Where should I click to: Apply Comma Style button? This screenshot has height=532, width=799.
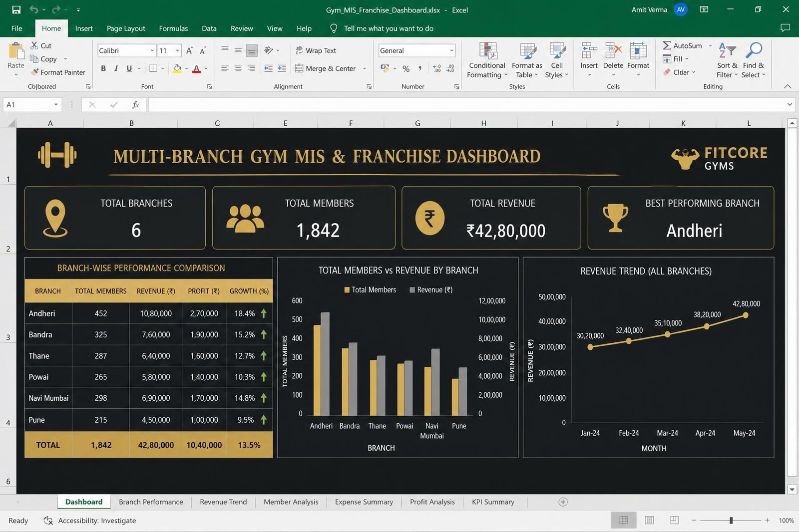[x=420, y=68]
